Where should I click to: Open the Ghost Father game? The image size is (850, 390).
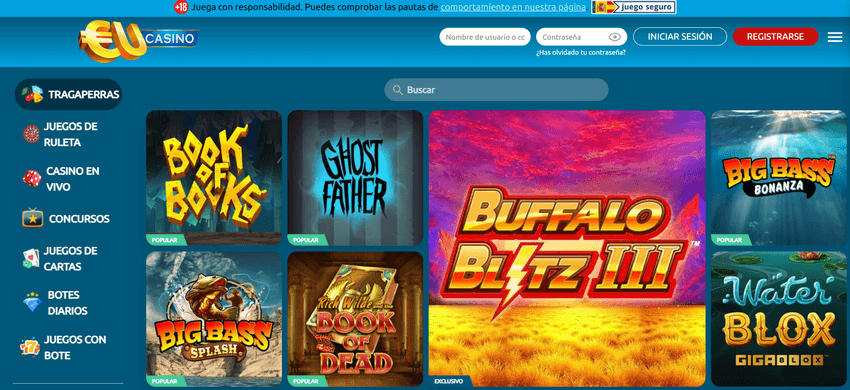[355, 178]
